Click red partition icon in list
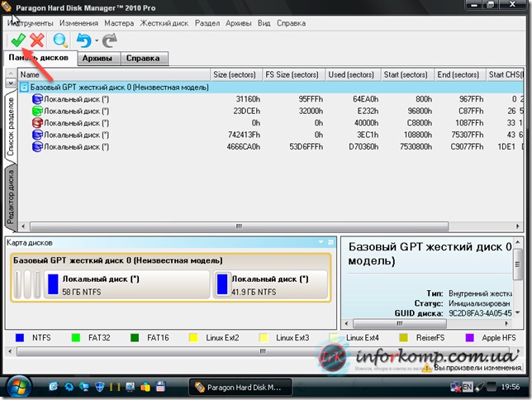 37,123
